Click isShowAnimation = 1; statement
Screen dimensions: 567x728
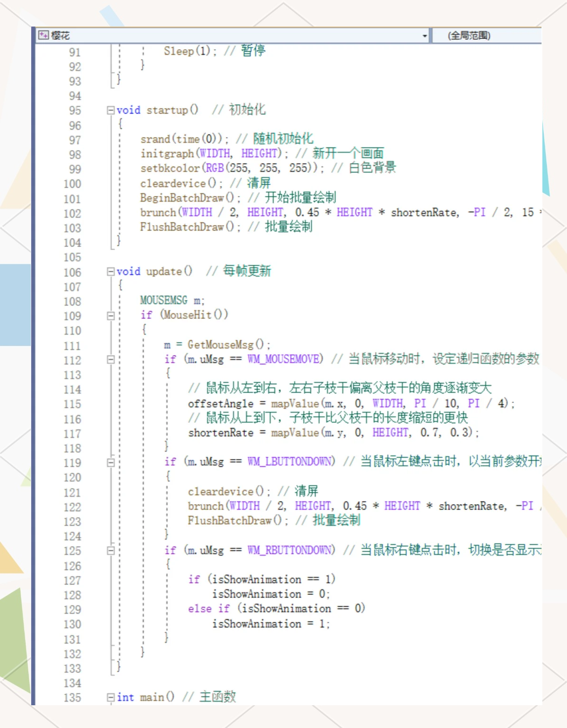tap(270, 624)
